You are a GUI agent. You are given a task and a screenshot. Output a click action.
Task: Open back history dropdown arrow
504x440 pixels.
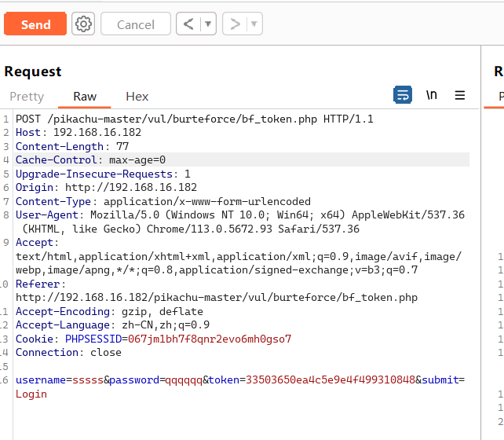[208, 24]
